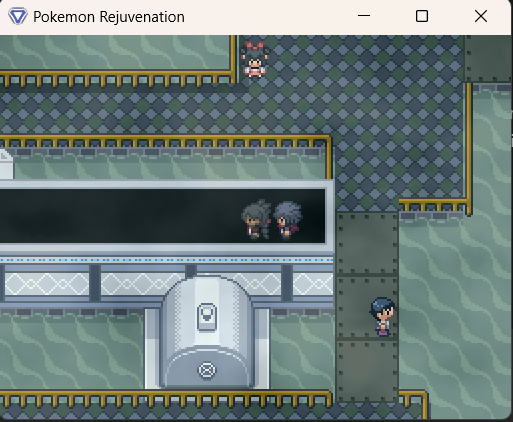
Task: Select the girl NPC with red bow
Action: point(255,59)
